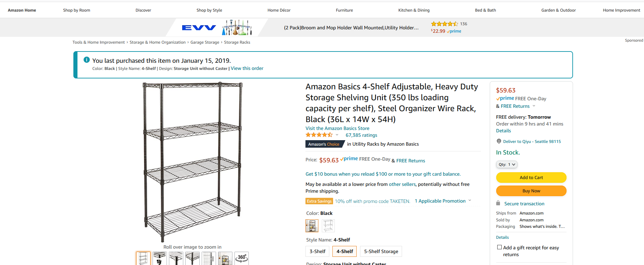
Task: Click the blue info icon in purchase notice
Action: coord(87,60)
